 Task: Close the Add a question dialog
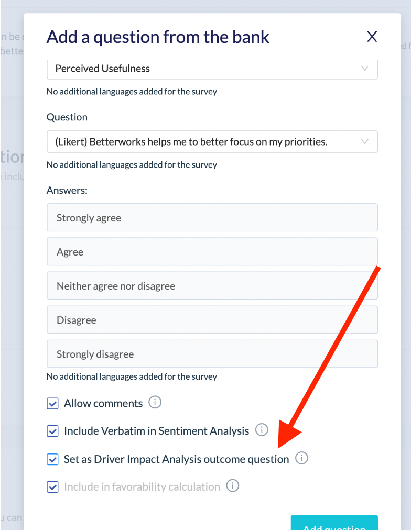click(372, 37)
